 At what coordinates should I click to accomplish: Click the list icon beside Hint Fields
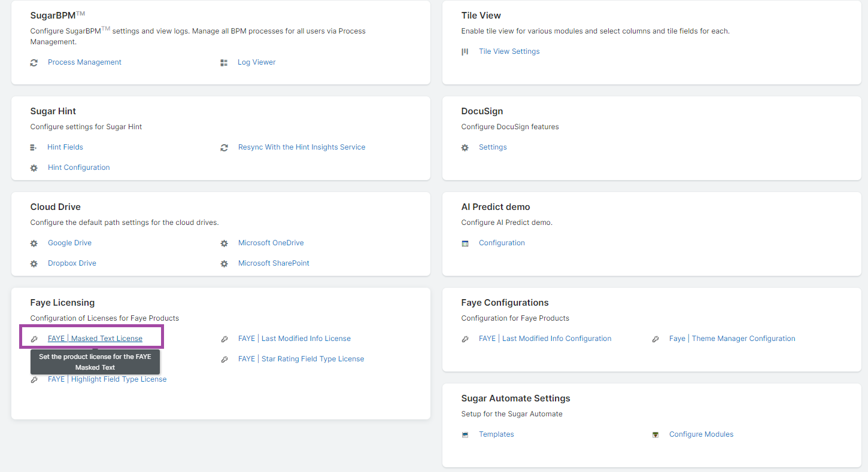tap(34, 147)
